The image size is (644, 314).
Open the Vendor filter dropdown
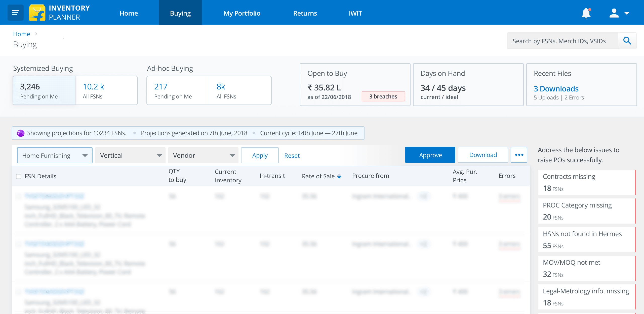coord(203,155)
